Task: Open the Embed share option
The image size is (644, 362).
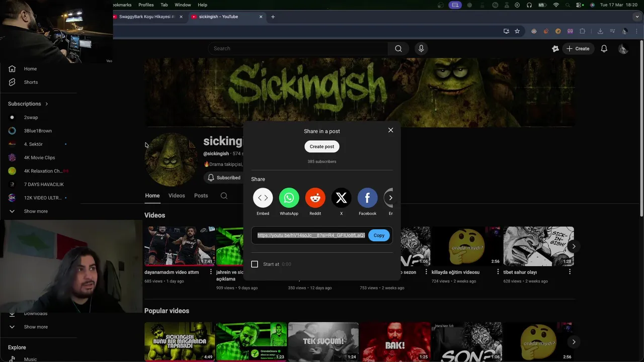Action: pyautogui.click(x=263, y=198)
